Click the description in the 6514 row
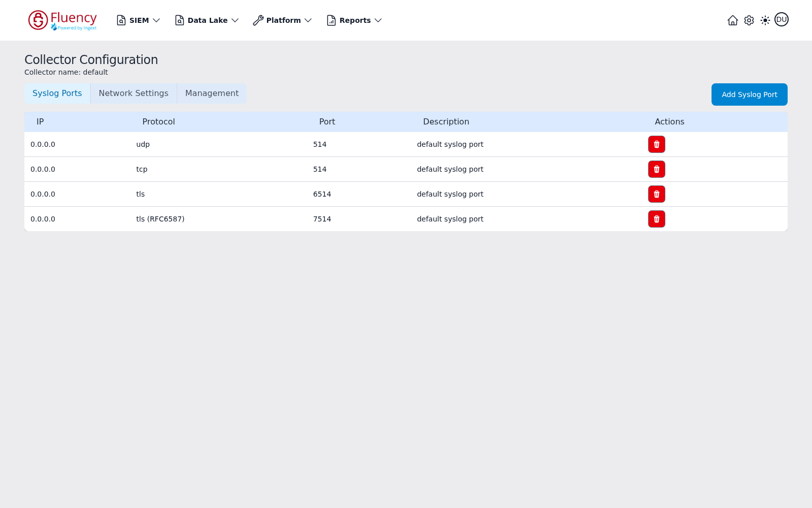812x508 pixels. tap(450, 194)
